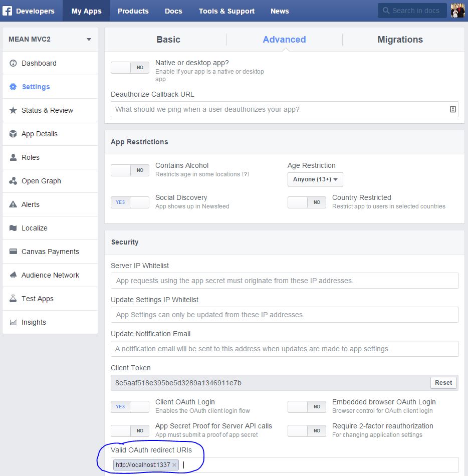Click the Localize flag icon

tap(13, 228)
